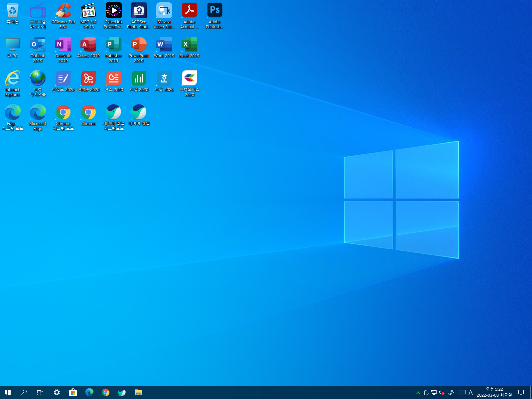Open 네이버 웨일 시크릿모드 shortcut
This screenshot has height=399, width=532.
click(114, 118)
